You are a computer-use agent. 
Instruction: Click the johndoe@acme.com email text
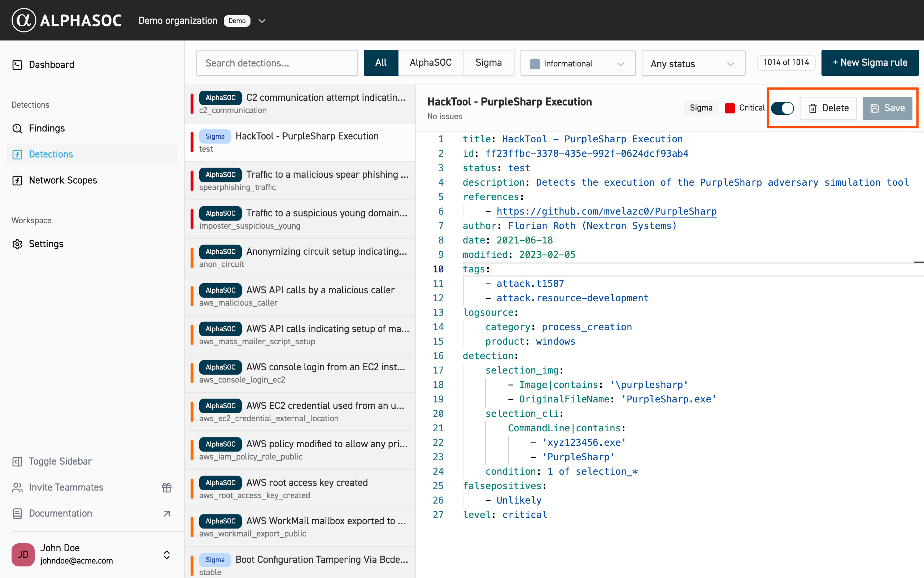point(77,561)
